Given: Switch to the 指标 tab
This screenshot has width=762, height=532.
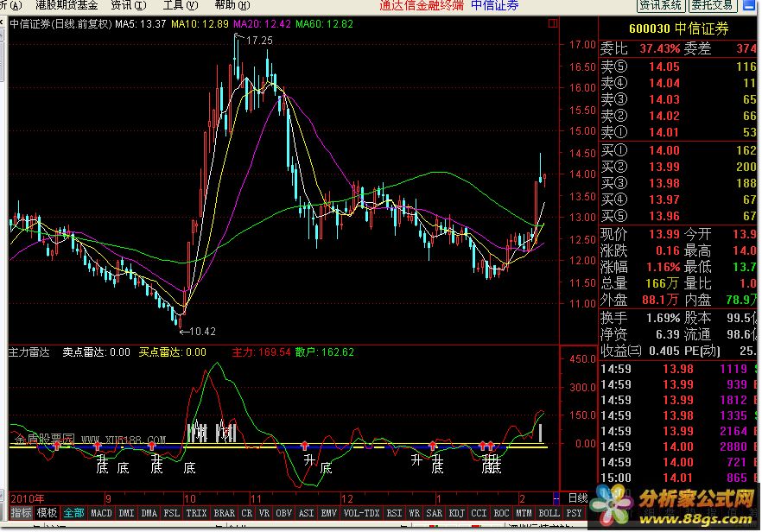Looking at the screenshot, I should click(x=22, y=512).
